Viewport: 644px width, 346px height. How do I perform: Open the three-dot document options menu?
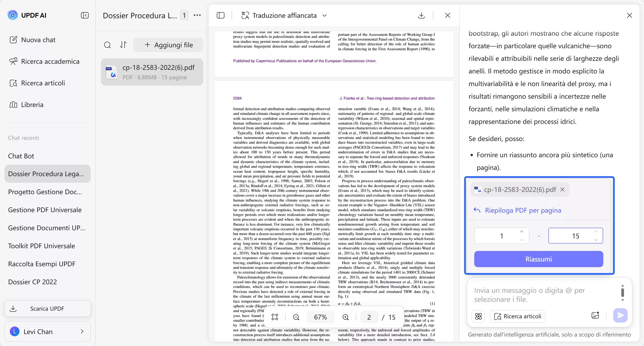pos(197,15)
